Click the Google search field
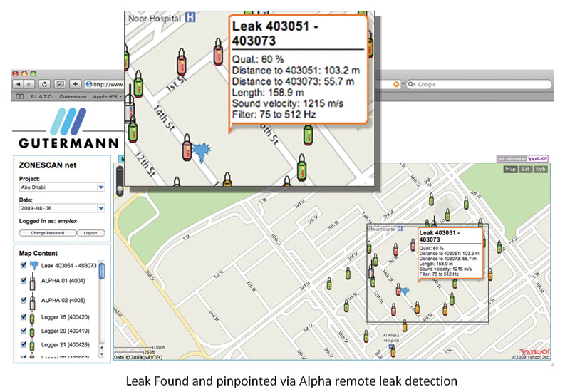570x392 pixels. coord(480,84)
